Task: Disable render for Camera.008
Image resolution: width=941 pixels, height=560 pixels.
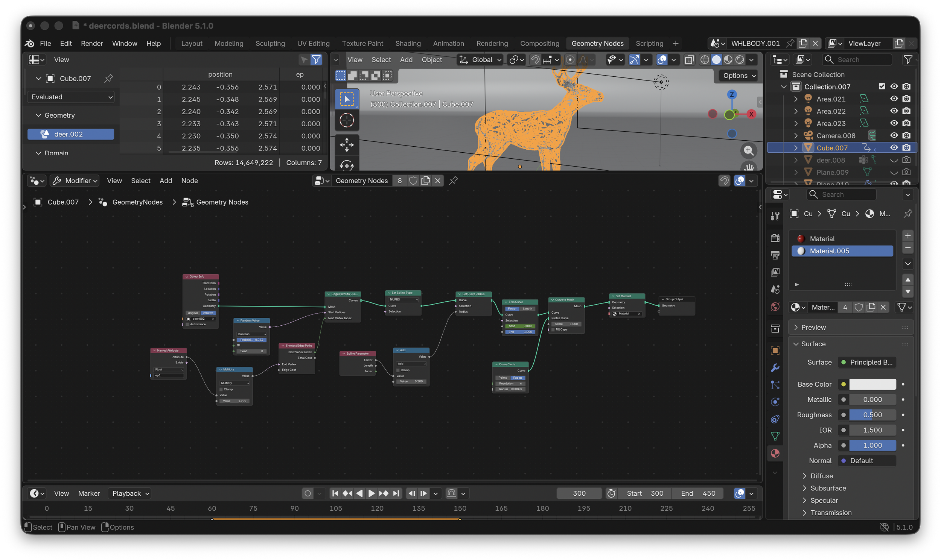Action: click(x=906, y=135)
